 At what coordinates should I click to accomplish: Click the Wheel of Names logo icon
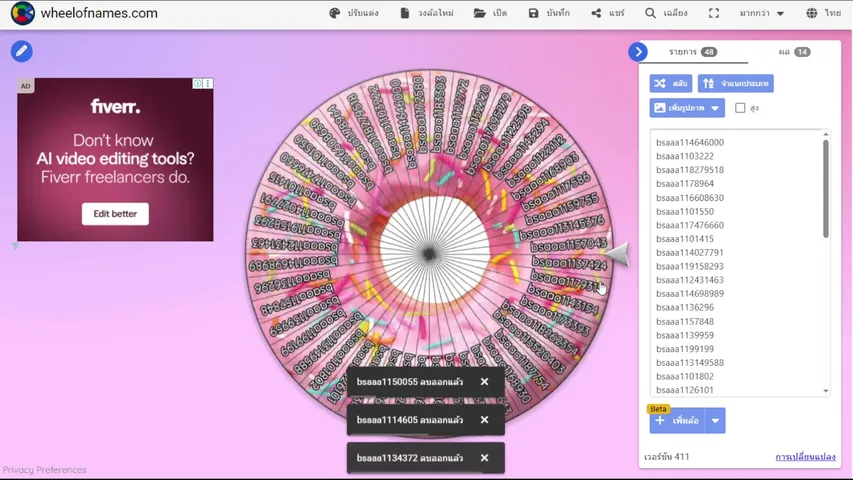[x=22, y=13]
